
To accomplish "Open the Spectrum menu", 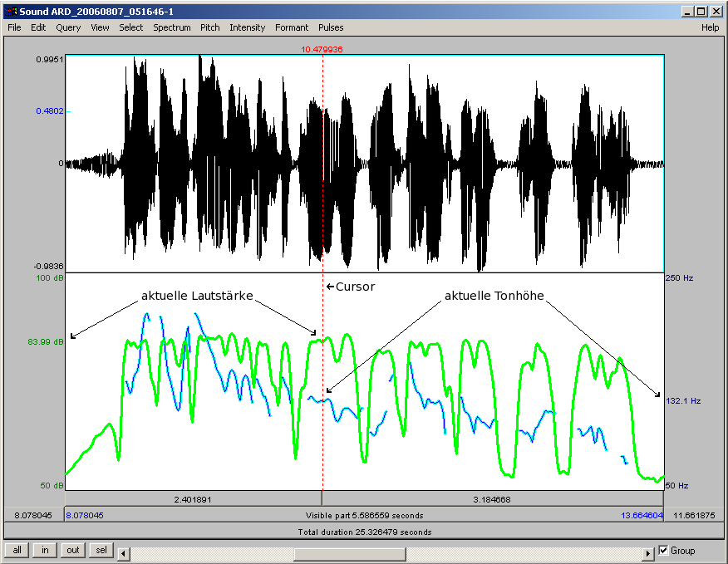I will pyautogui.click(x=172, y=27).
